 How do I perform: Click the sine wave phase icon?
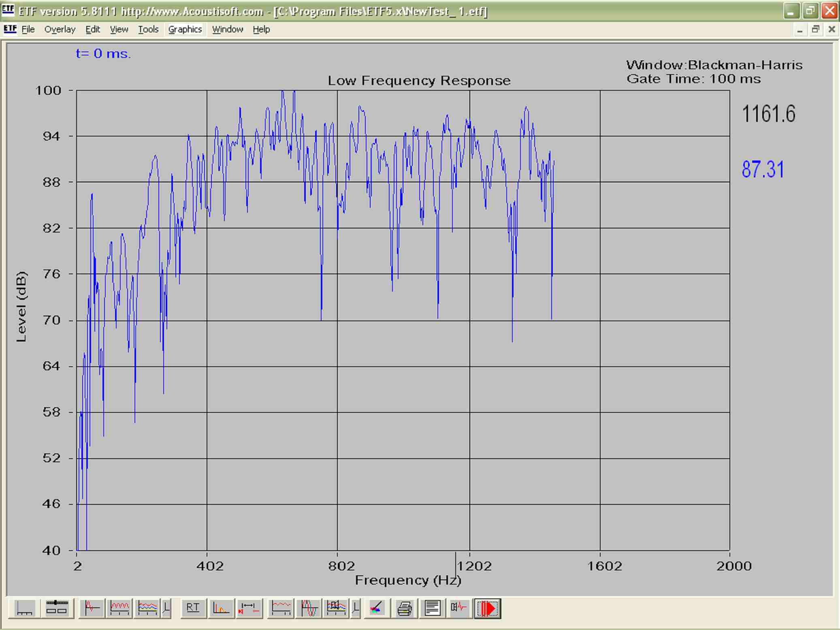(309, 609)
